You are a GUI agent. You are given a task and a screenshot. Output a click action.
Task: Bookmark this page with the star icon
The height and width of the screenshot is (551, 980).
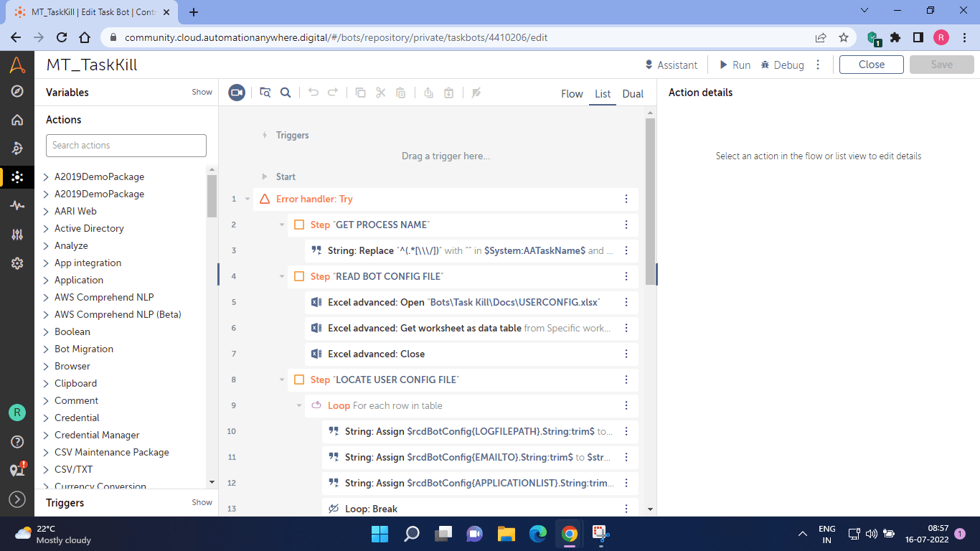[x=844, y=37]
